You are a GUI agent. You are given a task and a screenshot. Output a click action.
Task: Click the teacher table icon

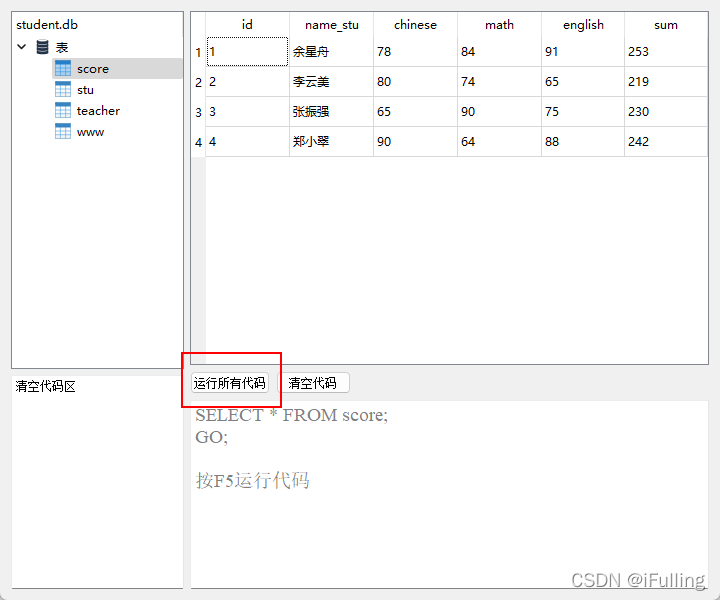tap(63, 111)
